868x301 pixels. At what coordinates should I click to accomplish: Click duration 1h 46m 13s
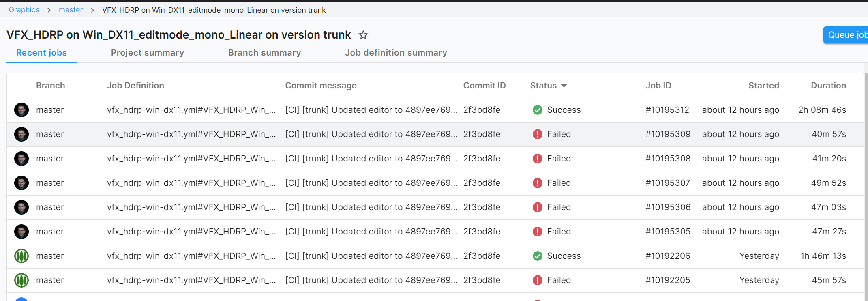click(823, 256)
